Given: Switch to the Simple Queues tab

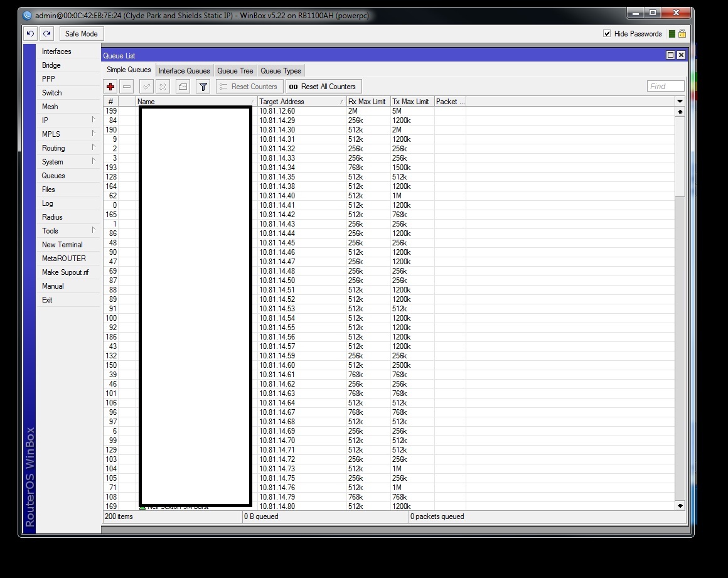Looking at the screenshot, I should click(x=129, y=70).
